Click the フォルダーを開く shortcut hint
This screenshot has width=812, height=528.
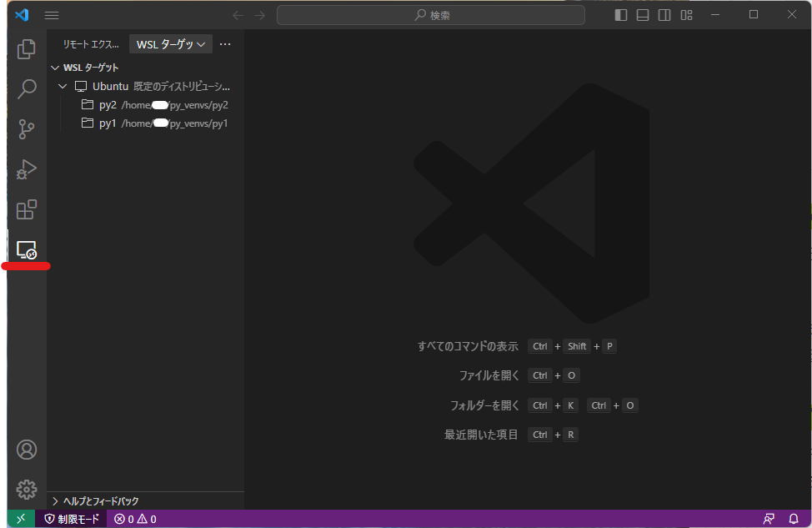(x=484, y=405)
